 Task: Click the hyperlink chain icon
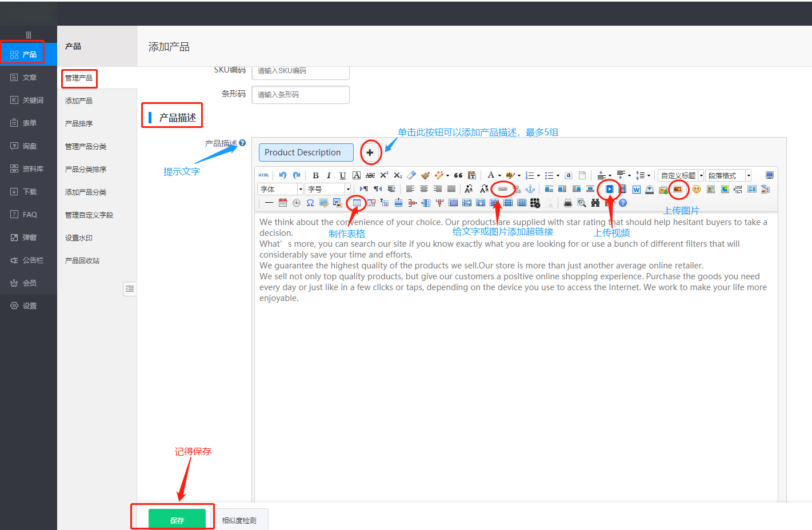(503, 189)
